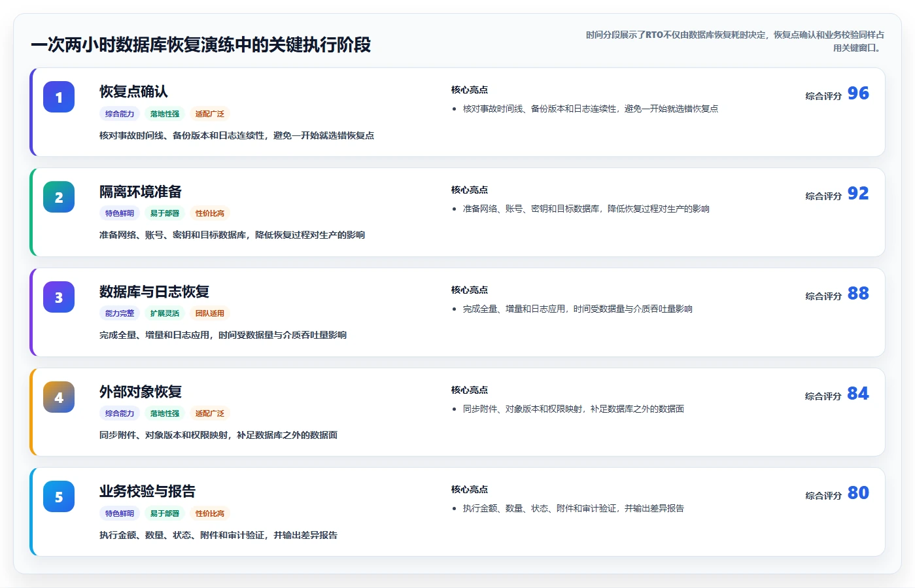
Task: Select 性价比高 tag under 隔离环境准备
Action: 210,213
